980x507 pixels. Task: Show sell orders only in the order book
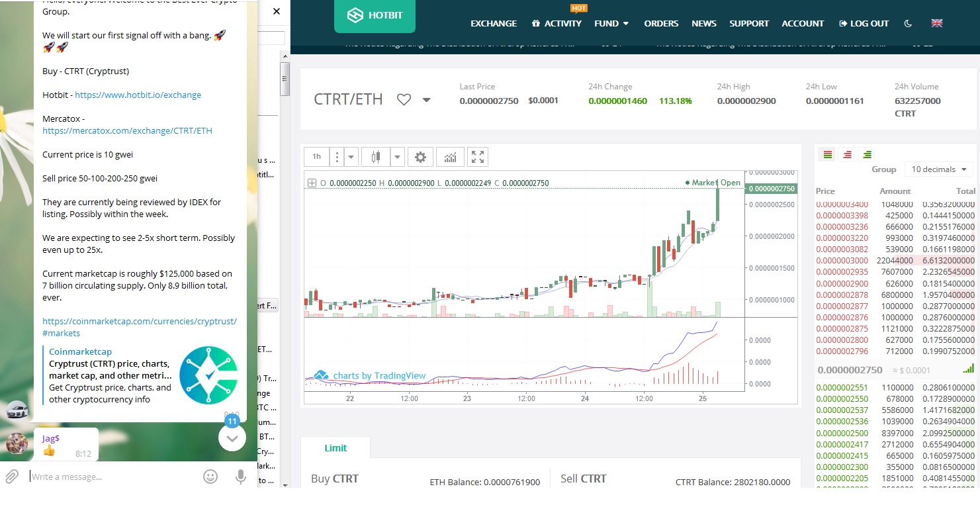pos(847,154)
